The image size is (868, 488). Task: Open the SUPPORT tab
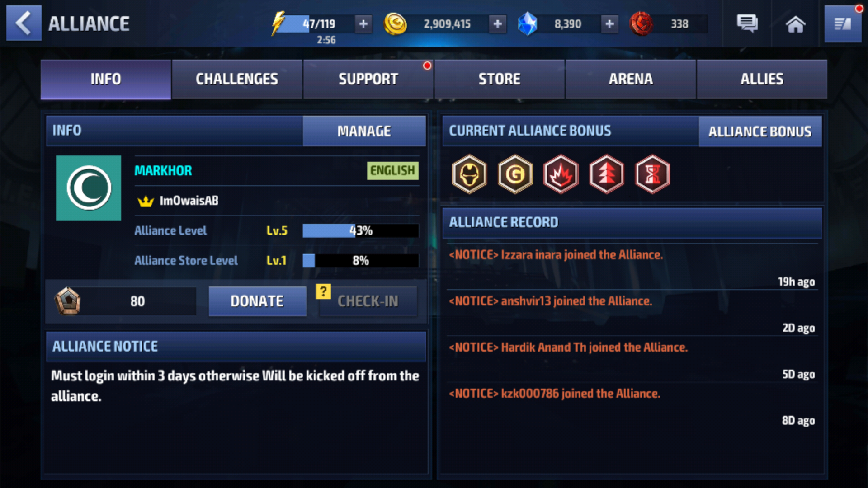tap(368, 79)
